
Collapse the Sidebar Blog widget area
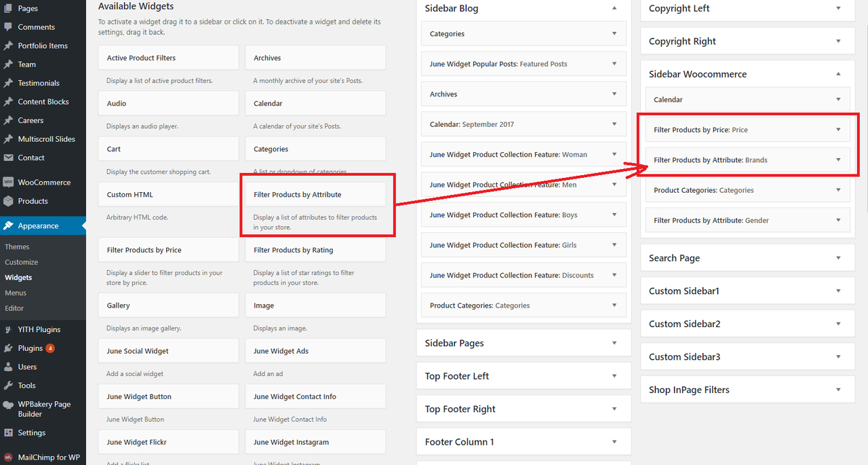click(x=614, y=8)
